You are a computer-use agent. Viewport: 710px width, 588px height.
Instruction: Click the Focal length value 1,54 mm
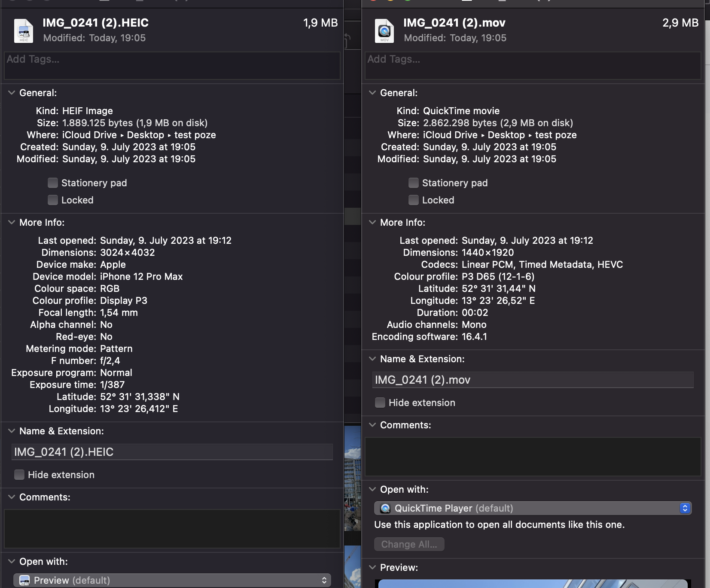tap(119, 312)
